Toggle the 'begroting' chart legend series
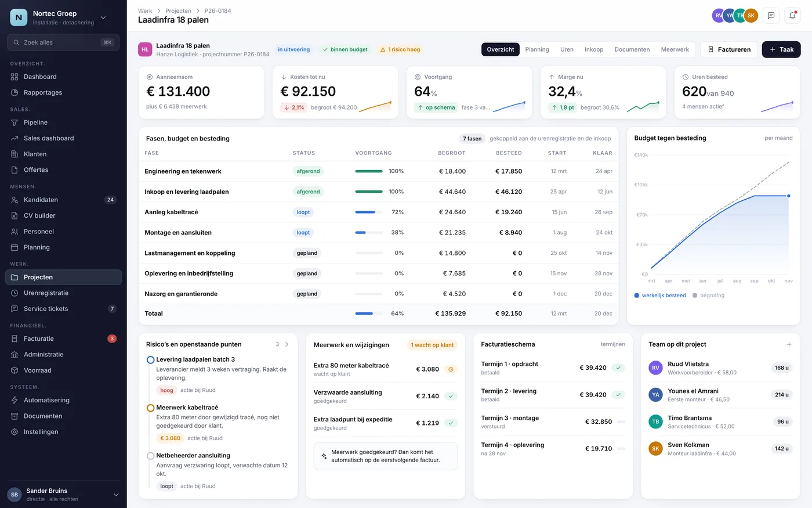The width and height of the screenshot is (812, 508). (708, 296)
